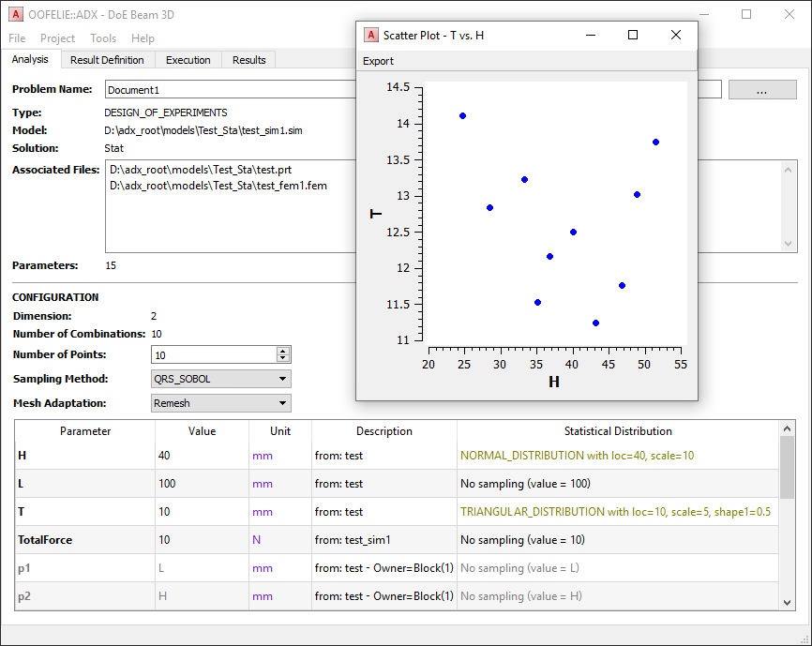Open the Tools menu
The image size is (812, 646).
tap(102, 38)
